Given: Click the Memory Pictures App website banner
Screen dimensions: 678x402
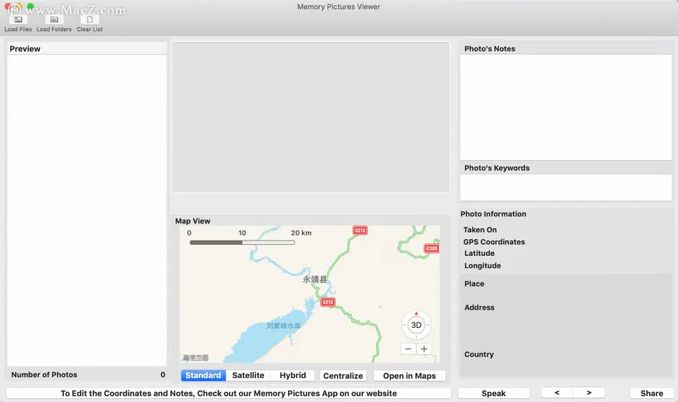Looking at the screenshot, I should [x=229, y=393].
